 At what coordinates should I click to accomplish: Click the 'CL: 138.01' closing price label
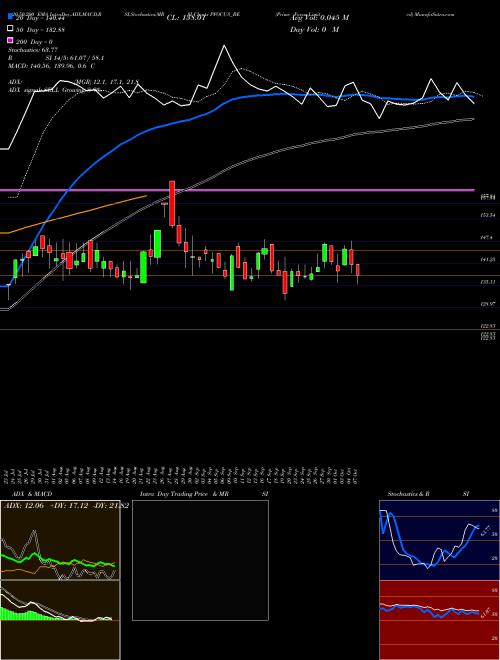(x=186, y=18)
